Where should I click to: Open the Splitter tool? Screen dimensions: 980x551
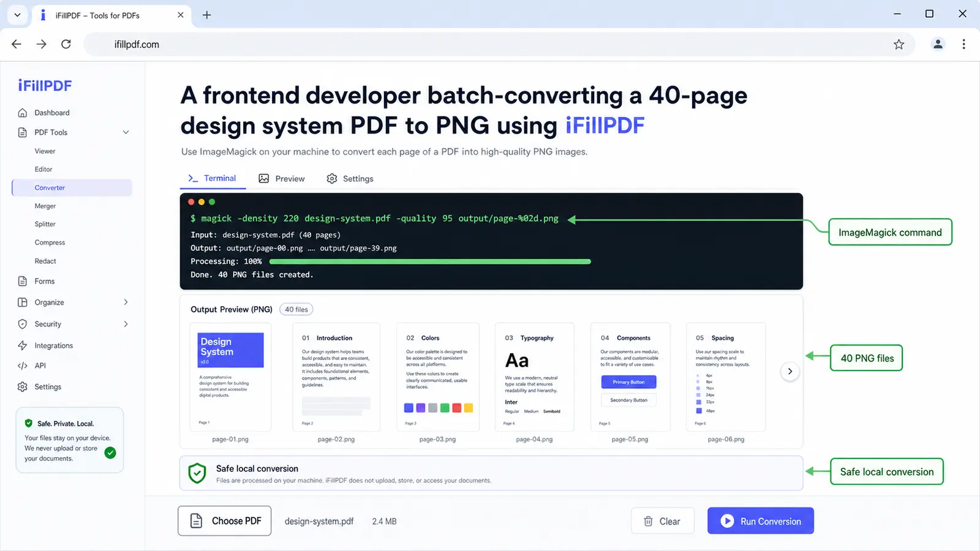(45, 225)
